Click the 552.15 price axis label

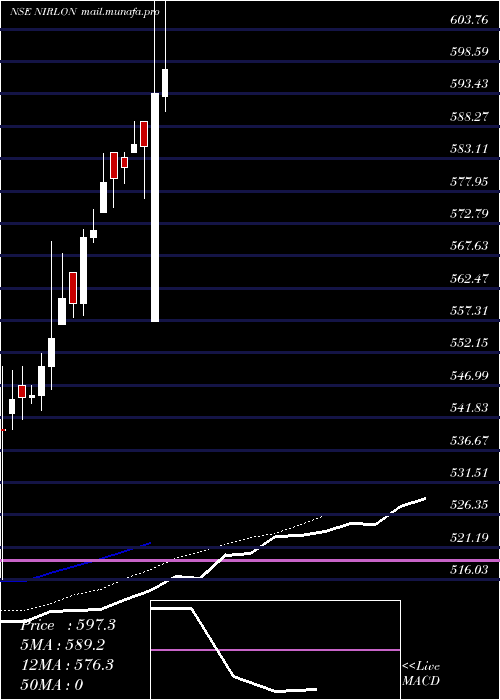(468, 343)
